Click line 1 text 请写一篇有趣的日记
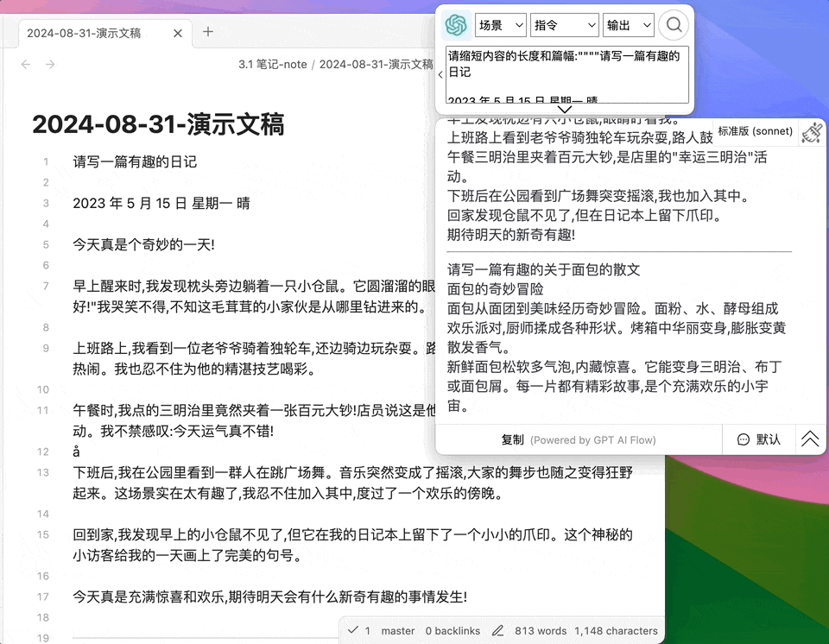829x644 pixels. 135,161
